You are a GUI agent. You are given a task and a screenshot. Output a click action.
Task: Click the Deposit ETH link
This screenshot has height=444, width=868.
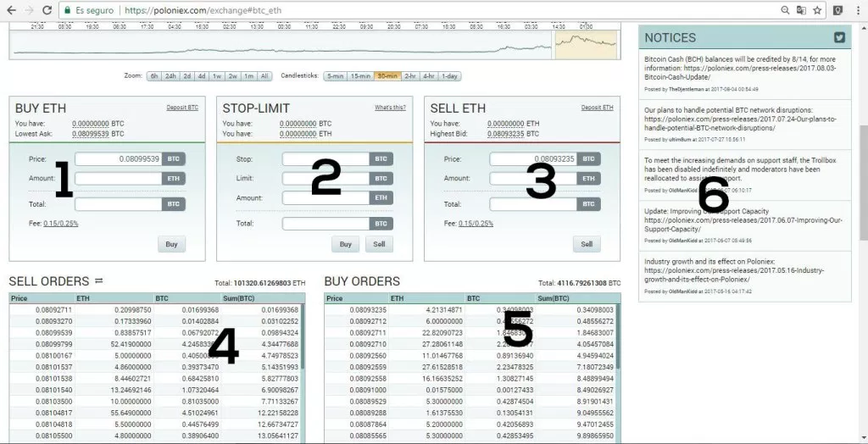coord(598,108)
